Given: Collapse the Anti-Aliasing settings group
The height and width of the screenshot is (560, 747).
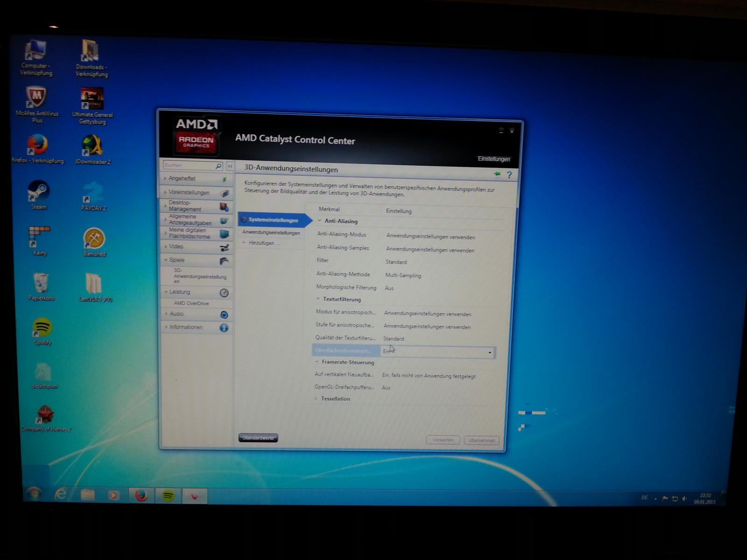Looking at the screenshot, I should coord(319,221).
